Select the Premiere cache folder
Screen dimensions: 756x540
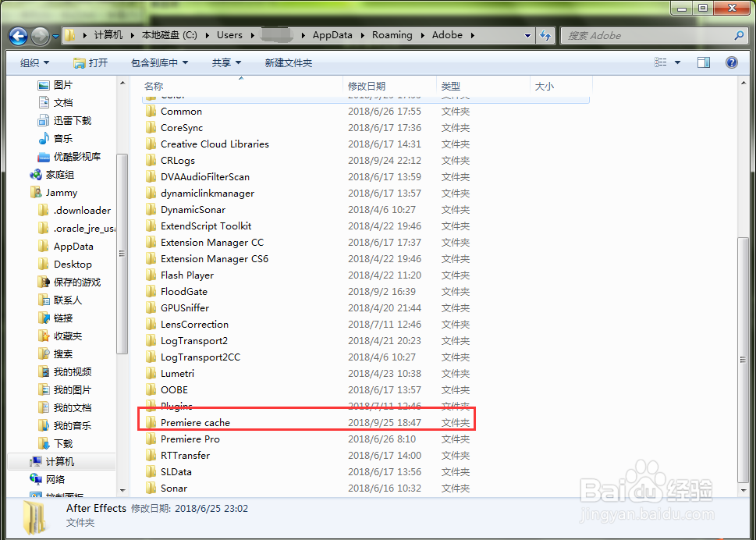[195, 423]
